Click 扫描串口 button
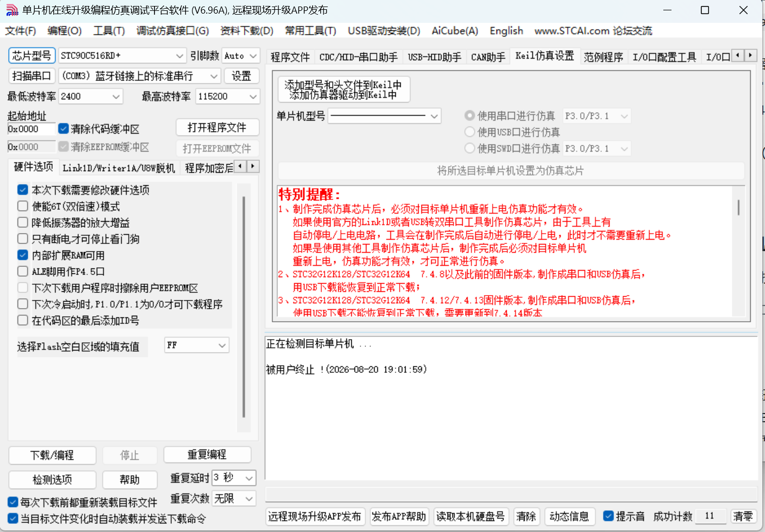765x532 pixels. click(x=32, y=76)
